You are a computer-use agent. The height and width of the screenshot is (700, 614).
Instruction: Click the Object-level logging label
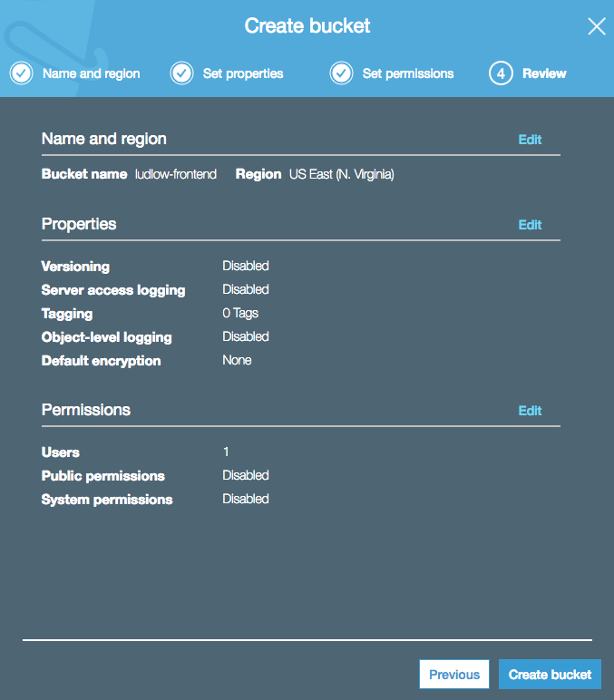coord(107,337)
